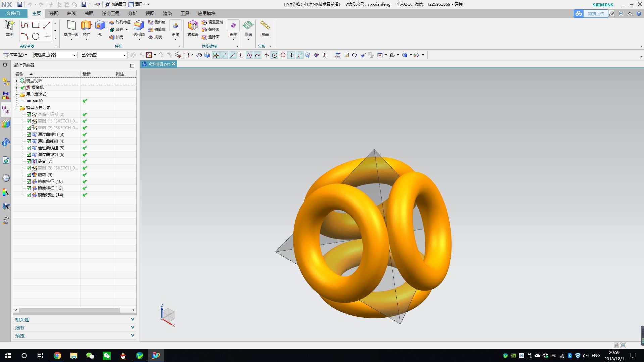The height and width of the screenshot is (362, 644).
Task: Open the 菜单(M) menu button
Action: pos(15,55)
